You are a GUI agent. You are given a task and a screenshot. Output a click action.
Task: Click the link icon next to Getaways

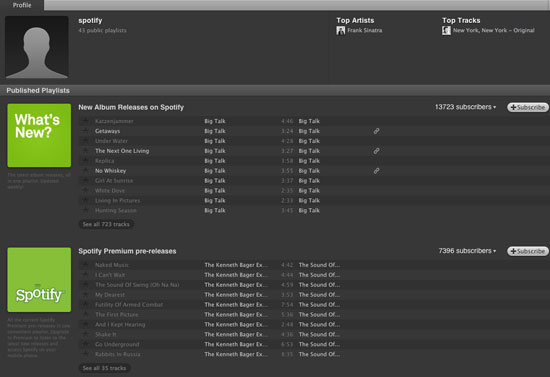click(376, 131)
